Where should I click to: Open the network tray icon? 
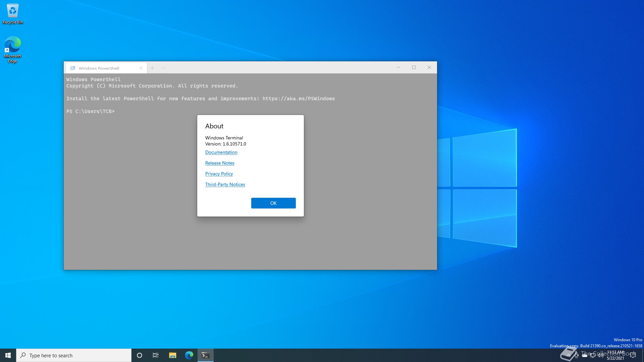point(593,355)
